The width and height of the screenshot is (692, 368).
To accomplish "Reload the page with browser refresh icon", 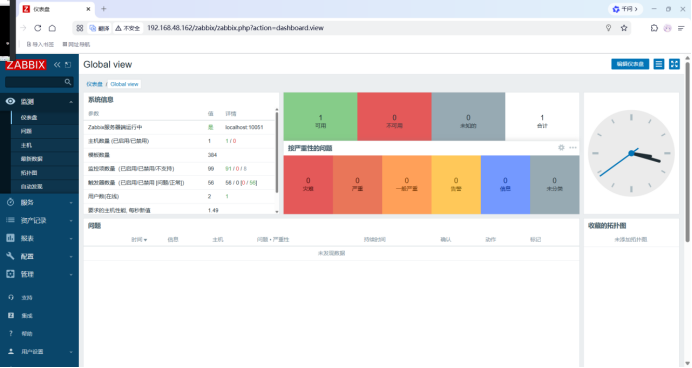I will pos(38,28).
